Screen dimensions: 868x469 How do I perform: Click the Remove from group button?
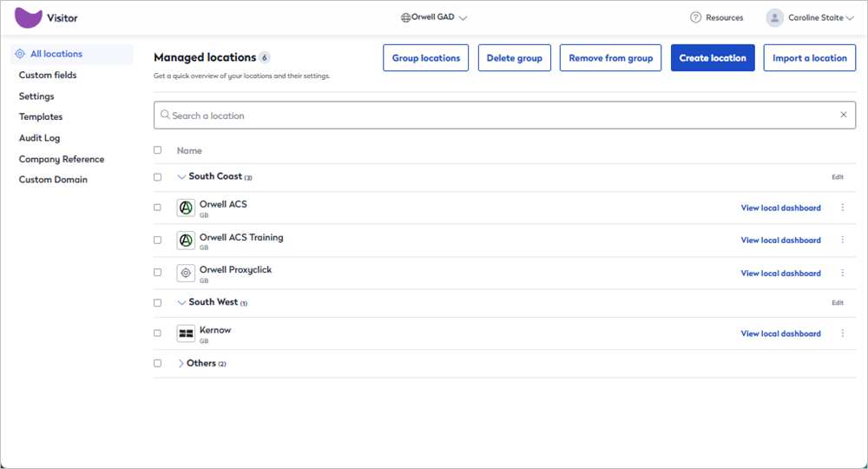[x=610, y=57]
